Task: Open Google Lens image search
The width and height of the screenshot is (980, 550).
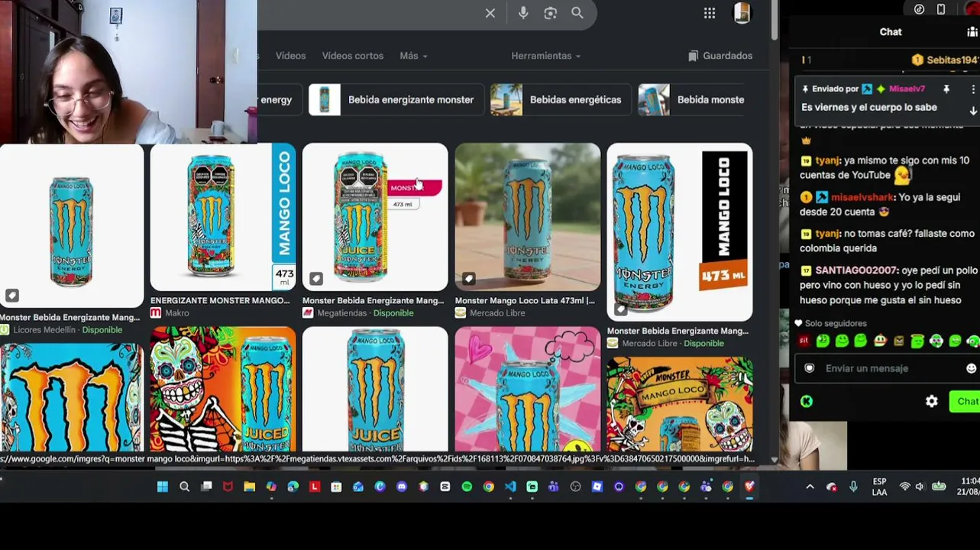Action: point(550,13)
